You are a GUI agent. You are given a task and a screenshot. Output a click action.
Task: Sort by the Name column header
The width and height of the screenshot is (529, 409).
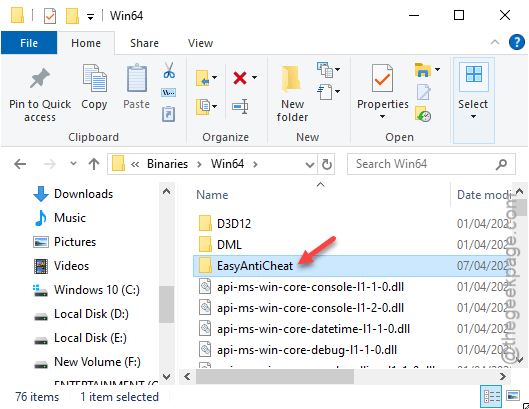pos(212,195)
